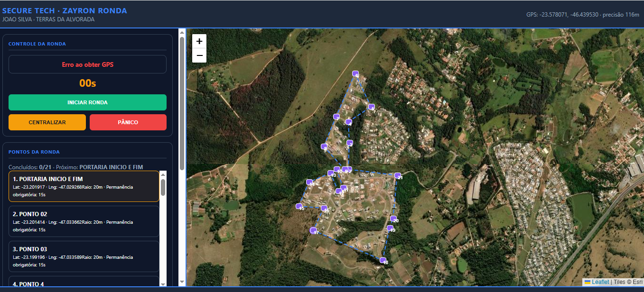This screenshot has width=644, height=292.
Task: Select map marker 15
Action: click(299, 207)
